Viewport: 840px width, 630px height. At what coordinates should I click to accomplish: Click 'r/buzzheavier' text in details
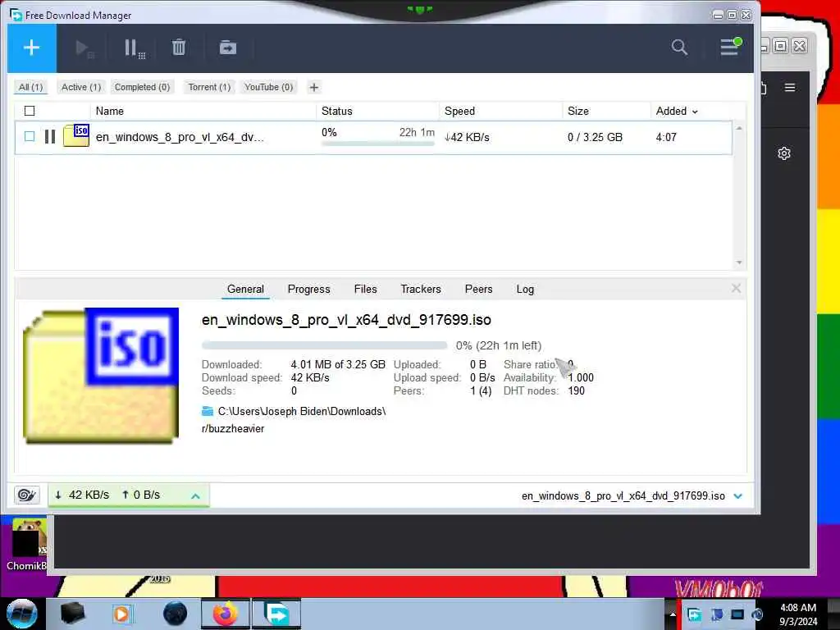(x=233, y=428)
